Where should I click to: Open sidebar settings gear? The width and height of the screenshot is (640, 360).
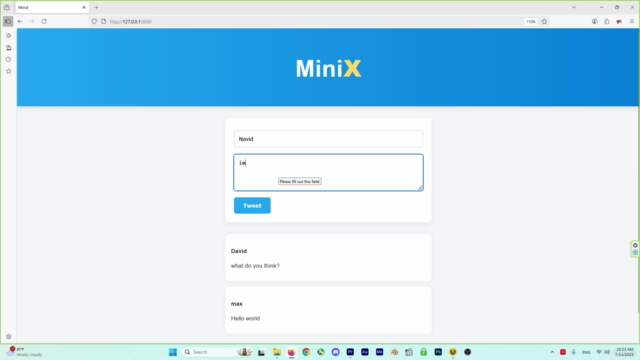pyautogui.click(x=9, y=337)
